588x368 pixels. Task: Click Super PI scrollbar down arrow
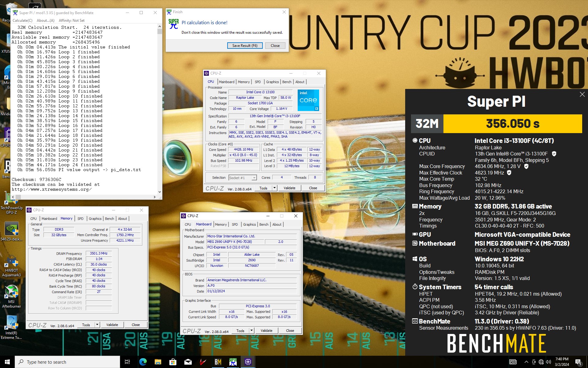pos(160,192)
